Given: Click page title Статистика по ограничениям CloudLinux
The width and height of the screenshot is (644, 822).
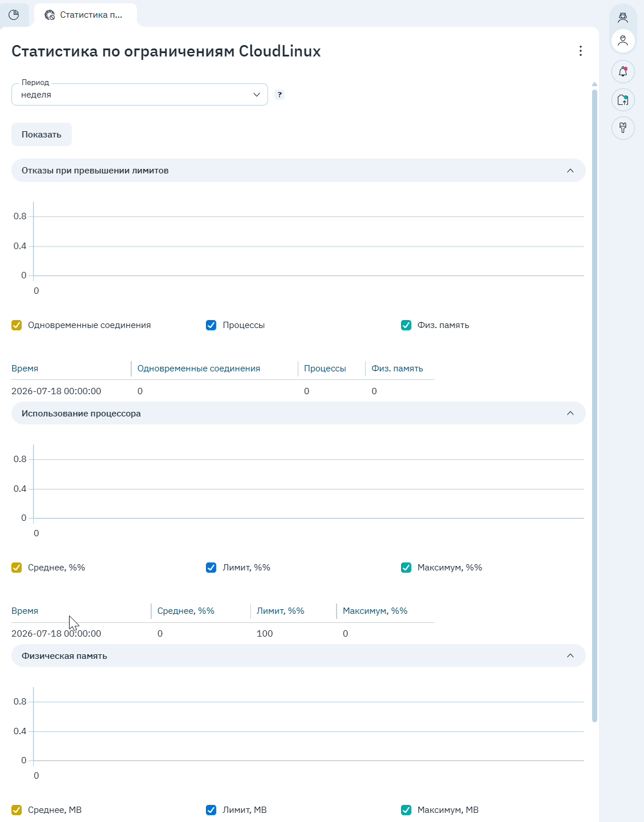Looking at the screenshot, I should [166, 51].
